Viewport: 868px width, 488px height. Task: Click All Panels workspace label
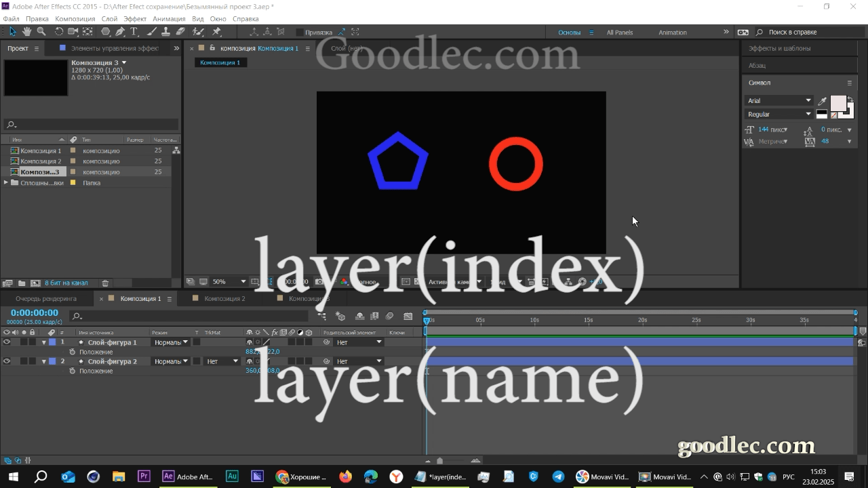coord(619,32)
